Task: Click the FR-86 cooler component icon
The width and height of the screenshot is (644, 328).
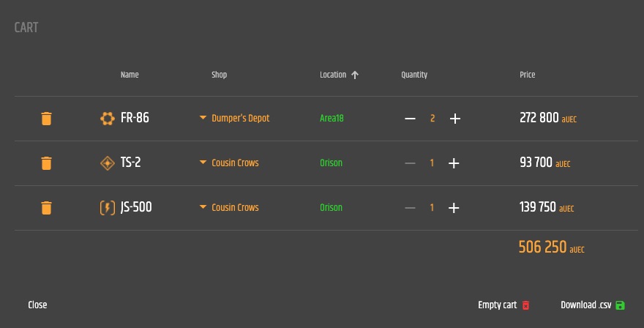Action: (108, 119)
